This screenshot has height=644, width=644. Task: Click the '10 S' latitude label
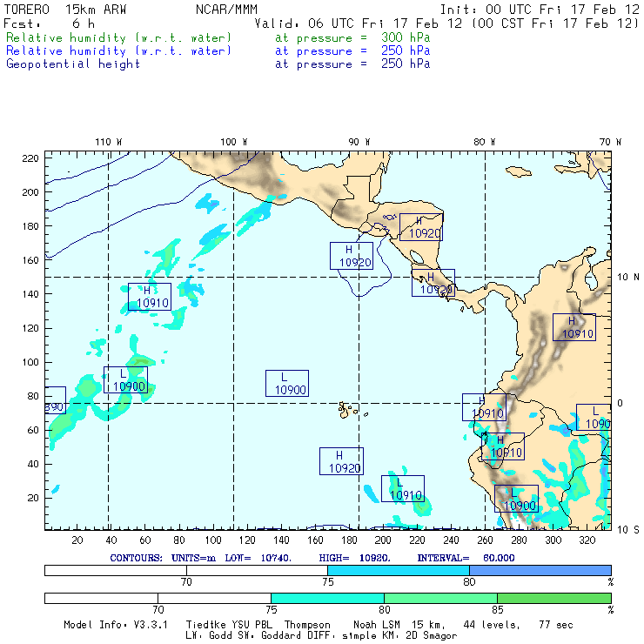tap(628, 530)
